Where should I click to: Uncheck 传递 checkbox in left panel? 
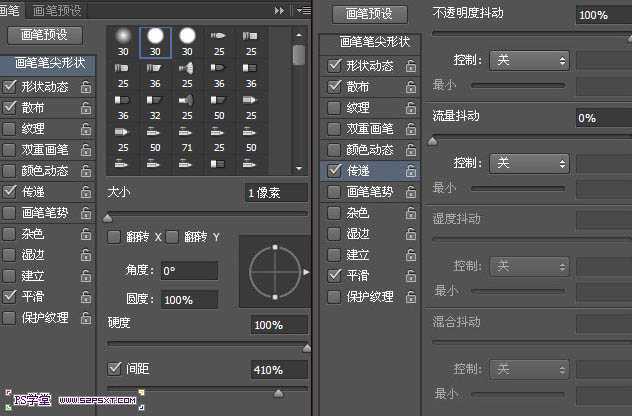click(10, 191)
